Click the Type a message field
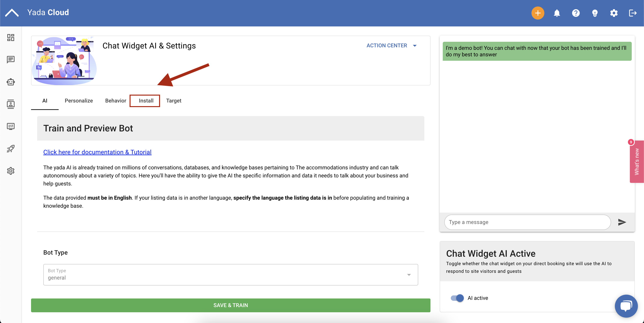This screenshot has height=323, width=644. point(527,222)
